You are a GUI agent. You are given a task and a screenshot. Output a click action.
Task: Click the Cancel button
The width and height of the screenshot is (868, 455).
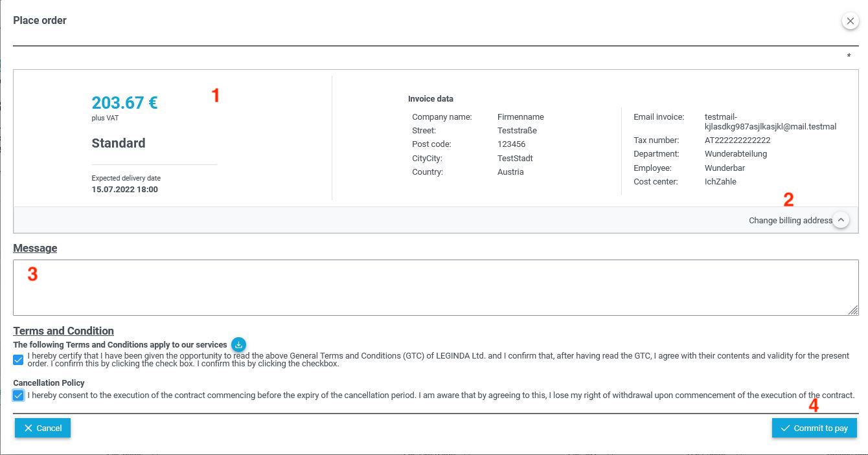click(x=43, y=428)
